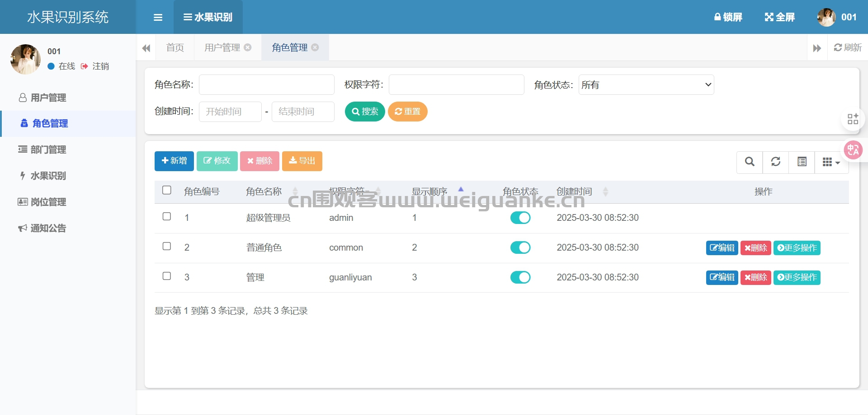The height and width of the screenshot is (415, 868).
Task: Open the 角色状态 dropdown
Action: coord(646,84)
